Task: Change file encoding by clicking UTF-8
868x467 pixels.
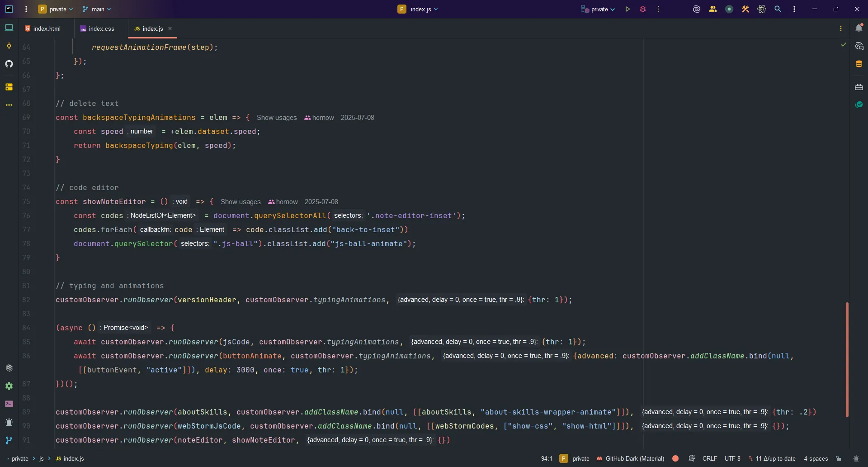Action: pos(733,458)
